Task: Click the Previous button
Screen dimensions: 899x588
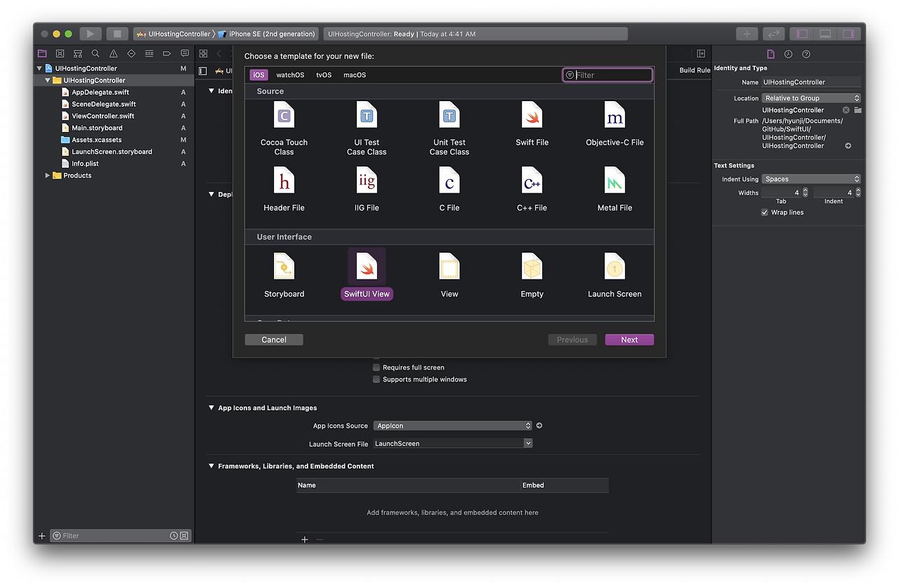Action: (572, 339)
